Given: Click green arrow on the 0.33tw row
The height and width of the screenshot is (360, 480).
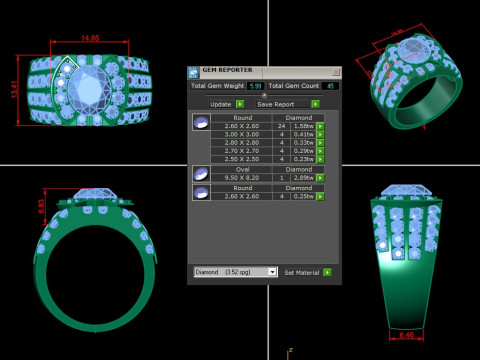Looking at the screenshot, I should click(x=320, y=143).
